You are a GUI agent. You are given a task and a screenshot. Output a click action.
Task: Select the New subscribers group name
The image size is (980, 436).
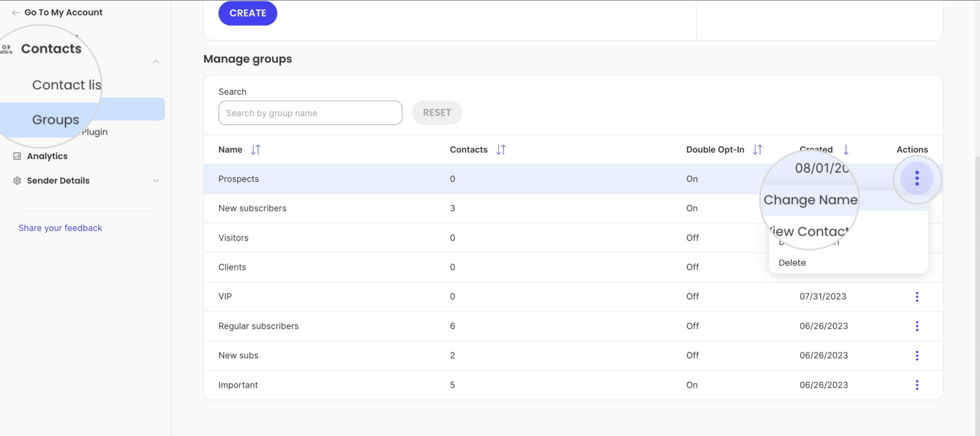tap(252, 208)
